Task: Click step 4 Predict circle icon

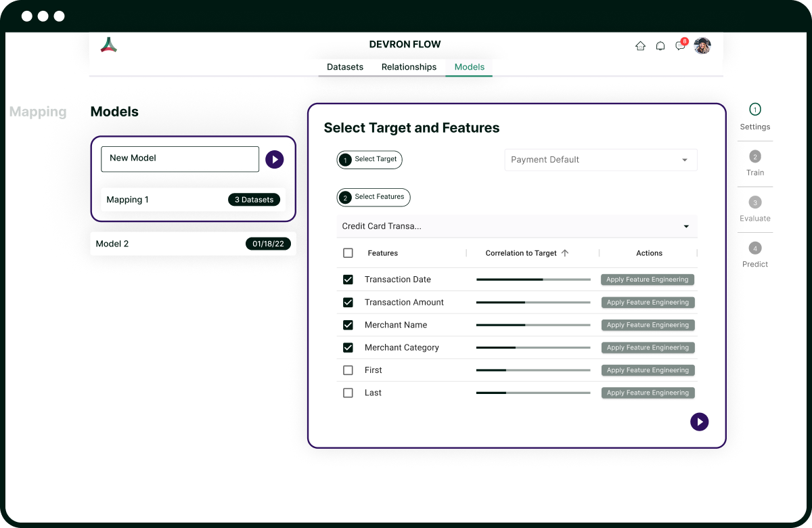Action: (x=755, y=248)
